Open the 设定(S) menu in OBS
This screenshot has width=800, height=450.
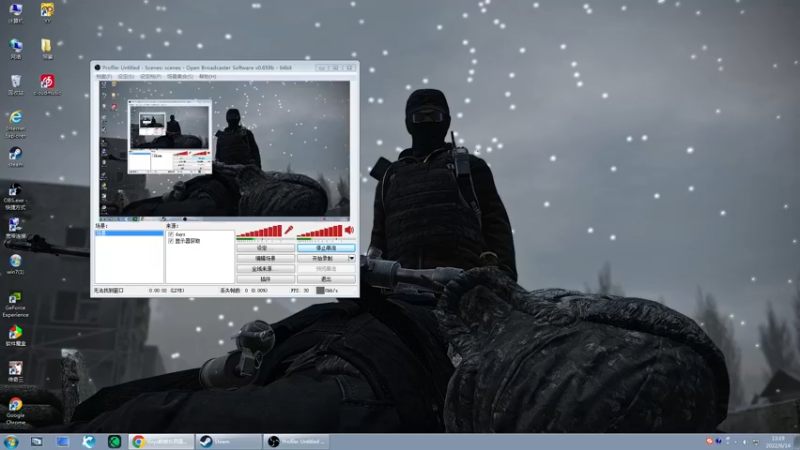[x=126, y=77]
